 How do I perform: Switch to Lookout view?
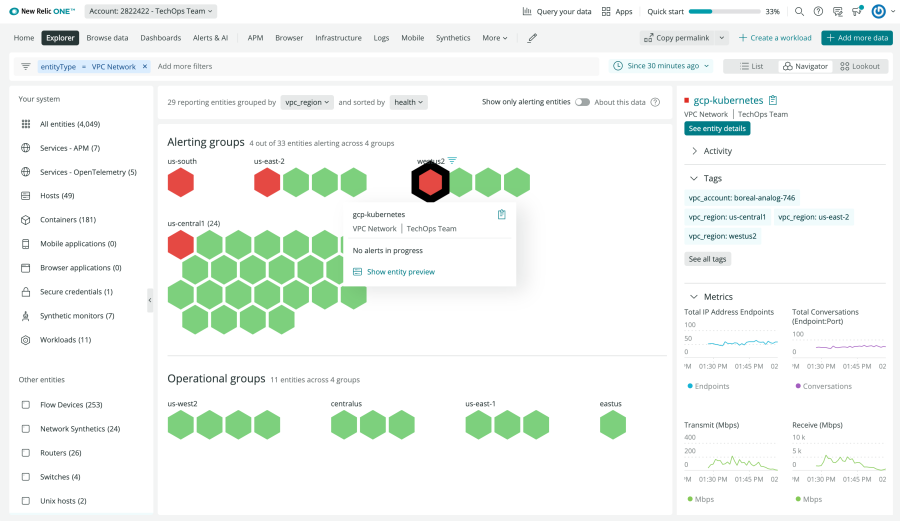coord(860,66)
